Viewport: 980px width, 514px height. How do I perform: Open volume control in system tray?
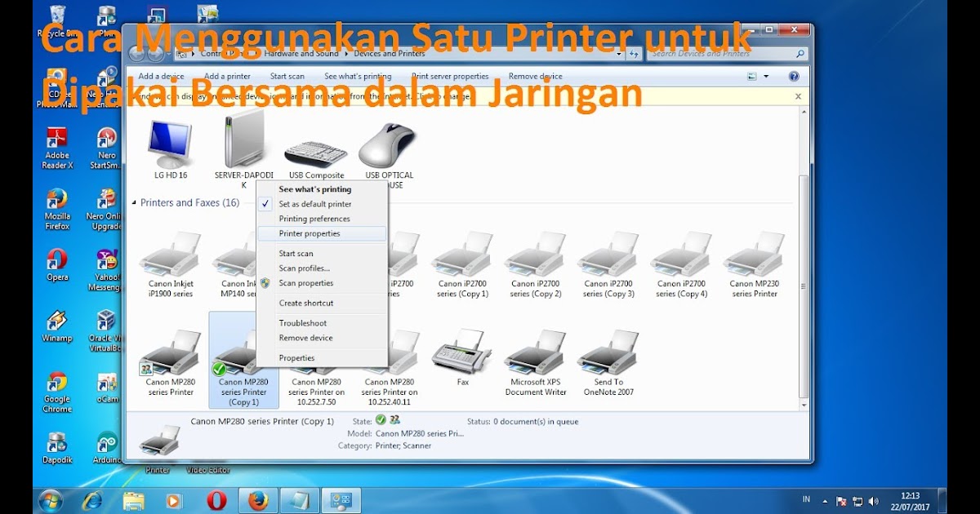[873, 501]
